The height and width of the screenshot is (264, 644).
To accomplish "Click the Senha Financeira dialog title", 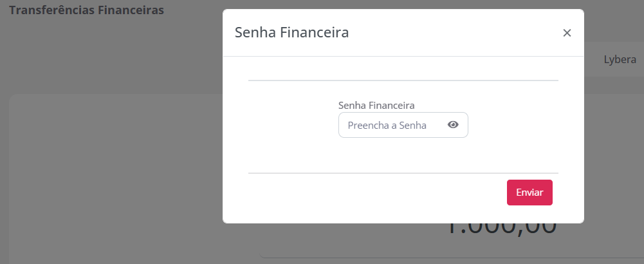I will pyautogui.click(x=291, y=32).
